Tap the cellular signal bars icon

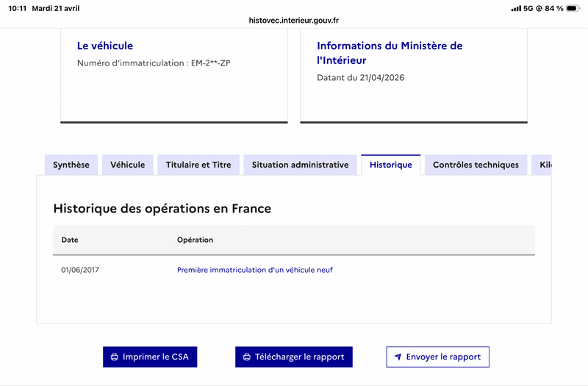tap(516, 8)
